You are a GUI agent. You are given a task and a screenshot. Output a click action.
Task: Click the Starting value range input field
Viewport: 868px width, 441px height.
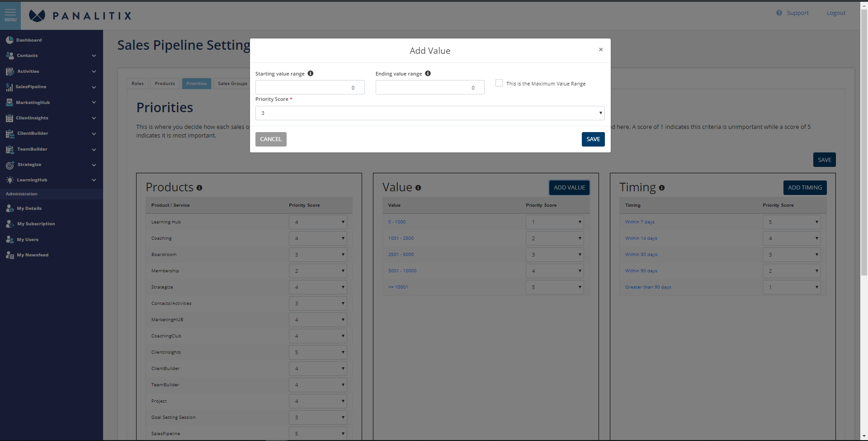point(310,87)
